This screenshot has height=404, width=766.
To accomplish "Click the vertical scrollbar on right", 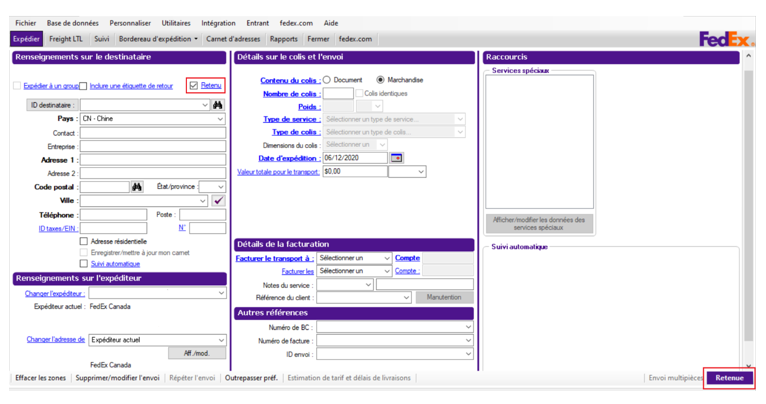I will tap(748, 205).
